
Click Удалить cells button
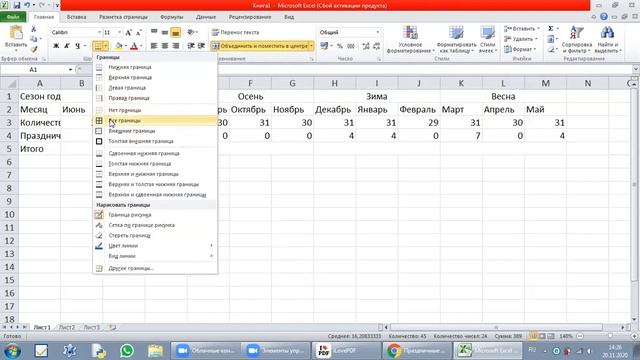[522, 39]
